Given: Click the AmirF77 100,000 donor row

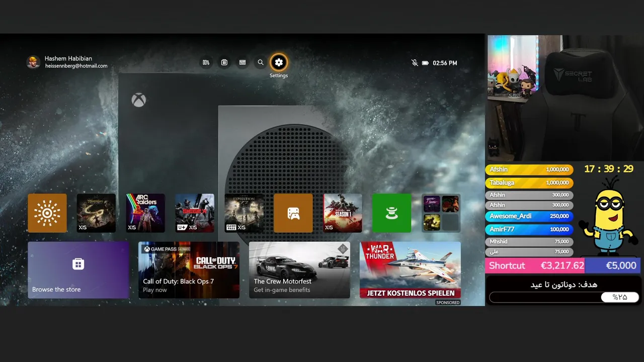Looking at the screenshot, I should point(529,229).
